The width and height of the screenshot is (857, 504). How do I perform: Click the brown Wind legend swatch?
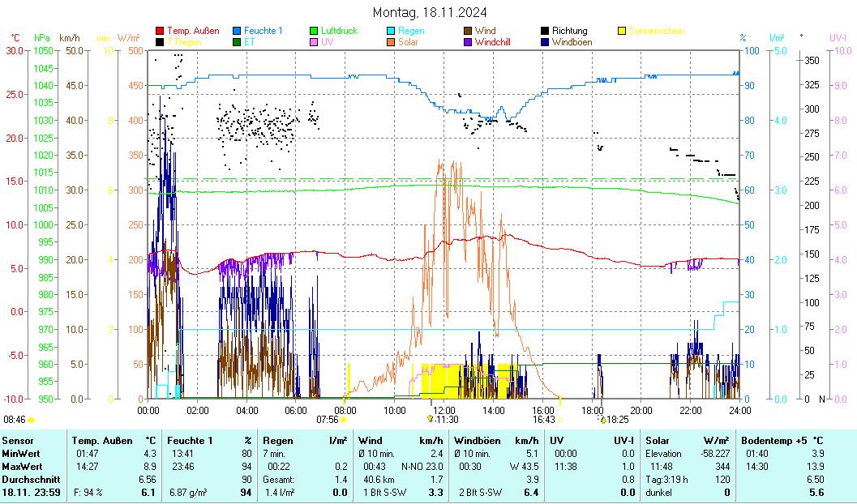468,31
